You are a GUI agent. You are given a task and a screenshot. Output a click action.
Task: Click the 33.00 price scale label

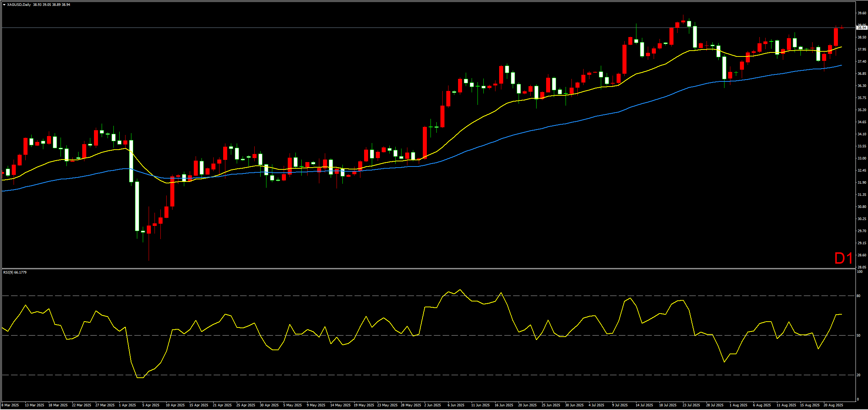pyautogui.click(x=861, y=158)
